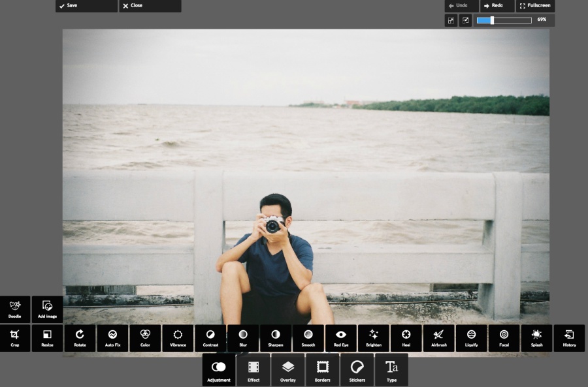Go to the Stickers tab
588x387 pixels.
coord(357,370)
